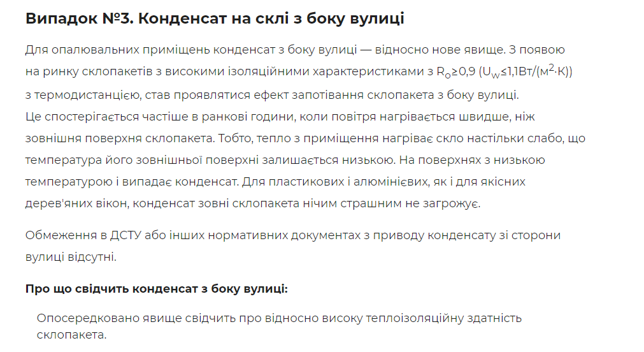Click the word 'Обмеження' starting the second paragraph

pos(61,236)
